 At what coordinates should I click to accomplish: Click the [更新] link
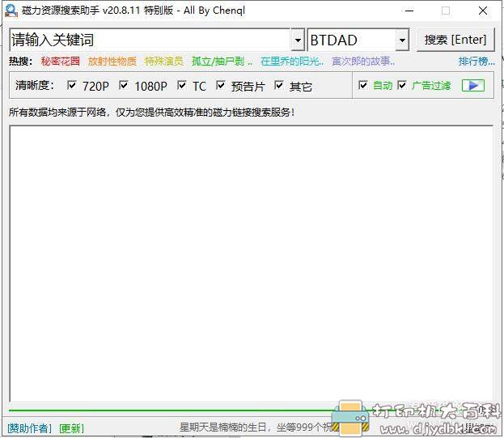click(71, 428)
